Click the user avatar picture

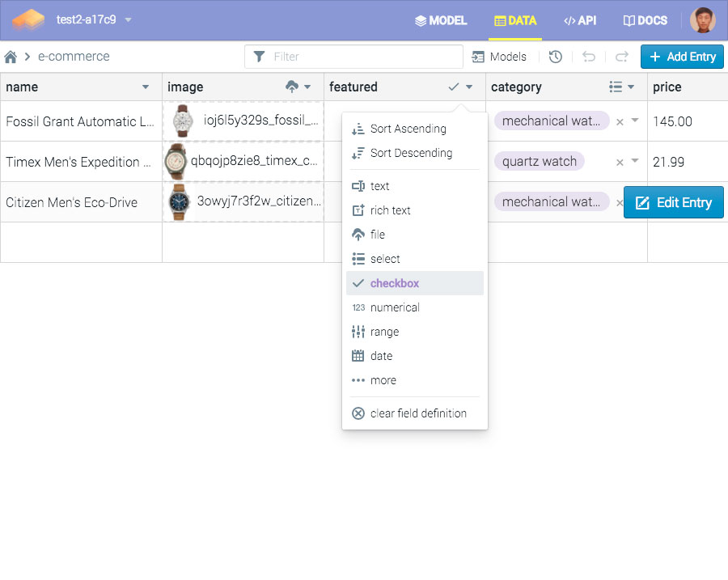(702, 20)
